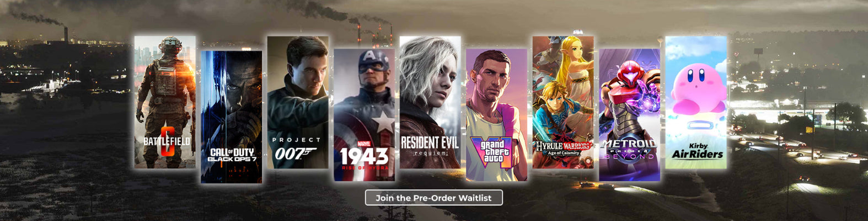Screen dimensions: 868x221
Task: Open the Resident Evil Requiem cover
Action: coord(430,102)
